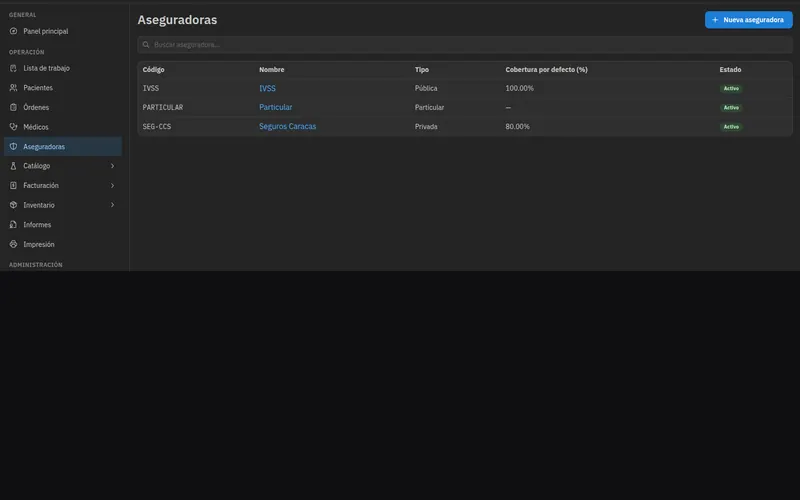Open the Particular insurer link
Image resolution: width=800 pixels, height=500 pixels.
[276, 107]
